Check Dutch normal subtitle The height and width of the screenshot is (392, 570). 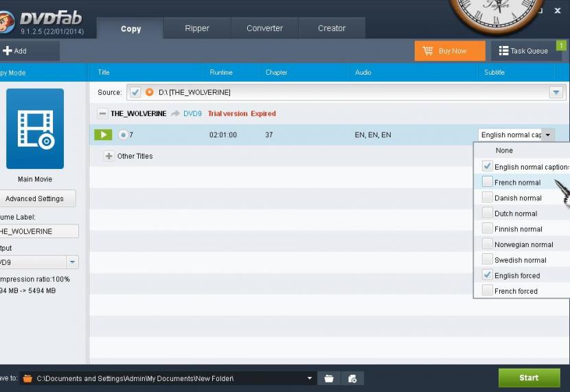pos(487,213)
